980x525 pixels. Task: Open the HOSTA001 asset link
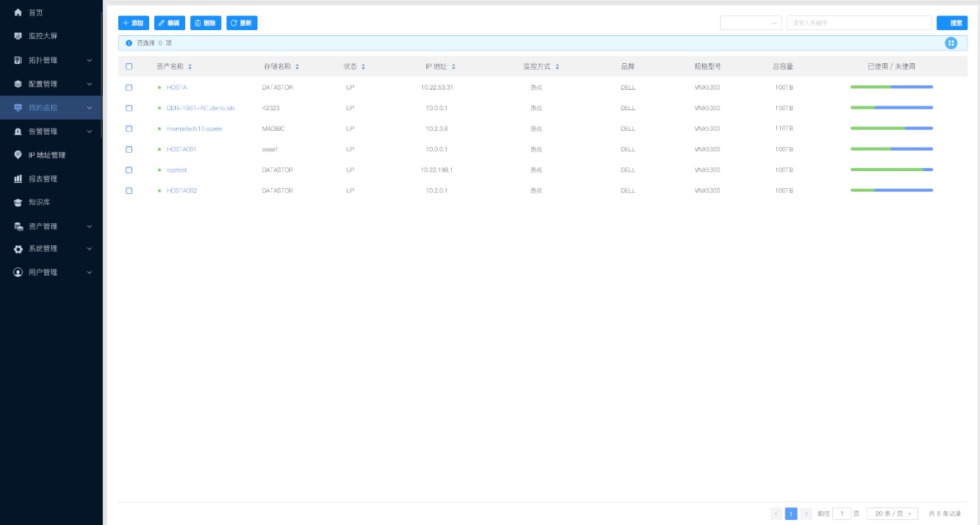pos(181,149)
